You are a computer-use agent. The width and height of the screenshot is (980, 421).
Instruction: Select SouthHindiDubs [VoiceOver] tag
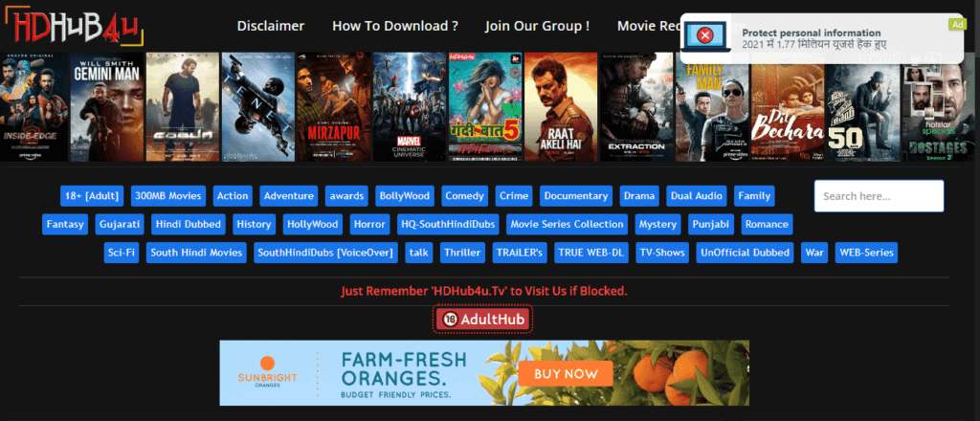pyautogui.click(x=325, y=253)
